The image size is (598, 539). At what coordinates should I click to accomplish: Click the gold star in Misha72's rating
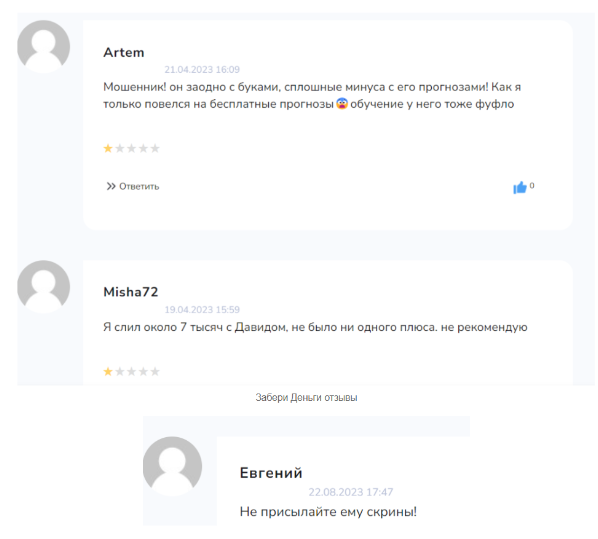point(108,371)
